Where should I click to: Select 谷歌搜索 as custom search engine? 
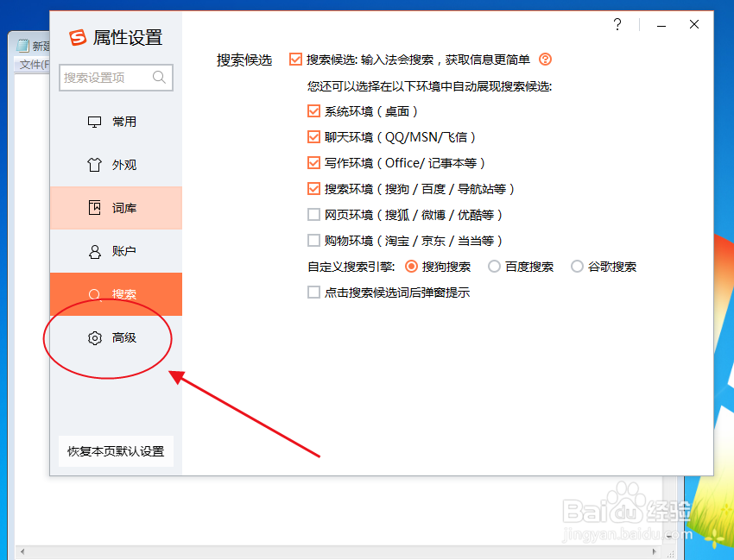point(577,267)
